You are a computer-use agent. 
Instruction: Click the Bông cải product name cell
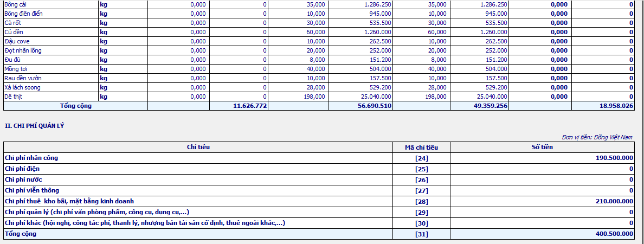coord(50,4)
